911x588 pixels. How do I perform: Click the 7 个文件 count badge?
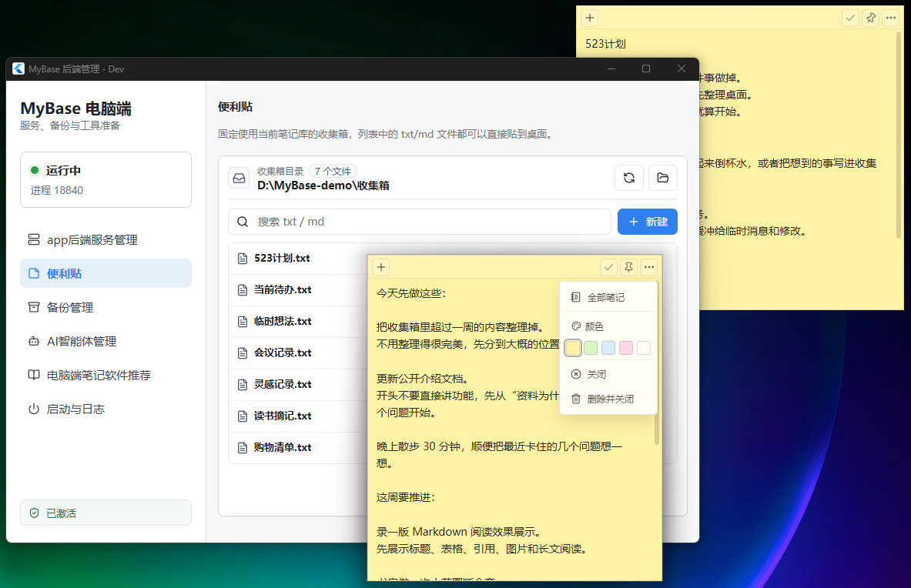point(333,171)
